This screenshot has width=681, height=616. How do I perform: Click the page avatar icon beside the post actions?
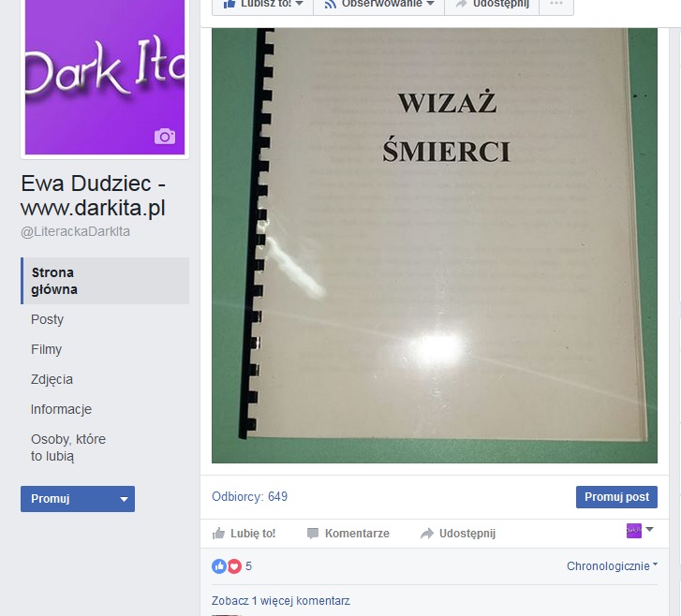(634, 531)
